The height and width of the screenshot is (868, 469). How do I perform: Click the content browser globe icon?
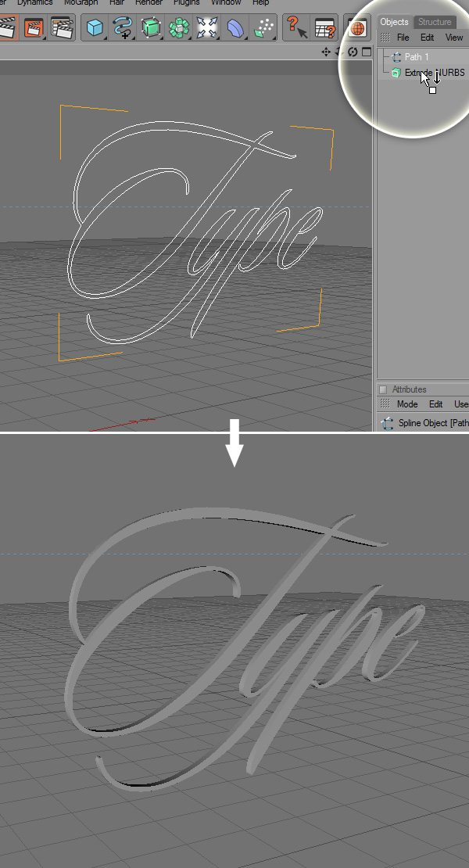coord(357,29)
